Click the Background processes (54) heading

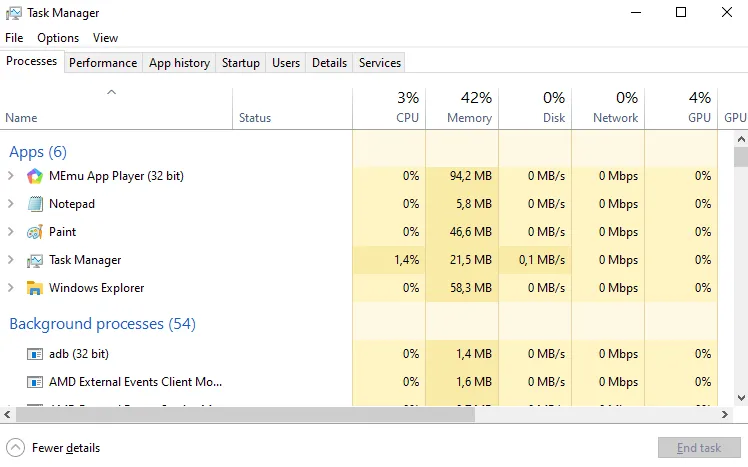pos(103,324)
